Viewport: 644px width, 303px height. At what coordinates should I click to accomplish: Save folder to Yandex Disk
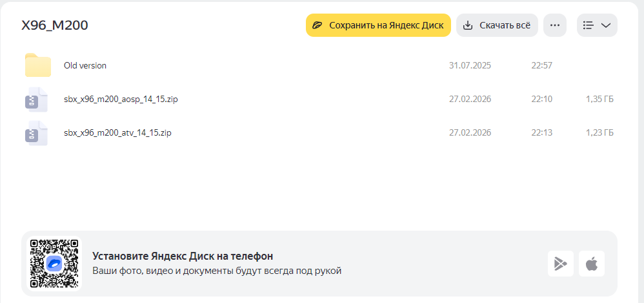click(x=378, y=25)
